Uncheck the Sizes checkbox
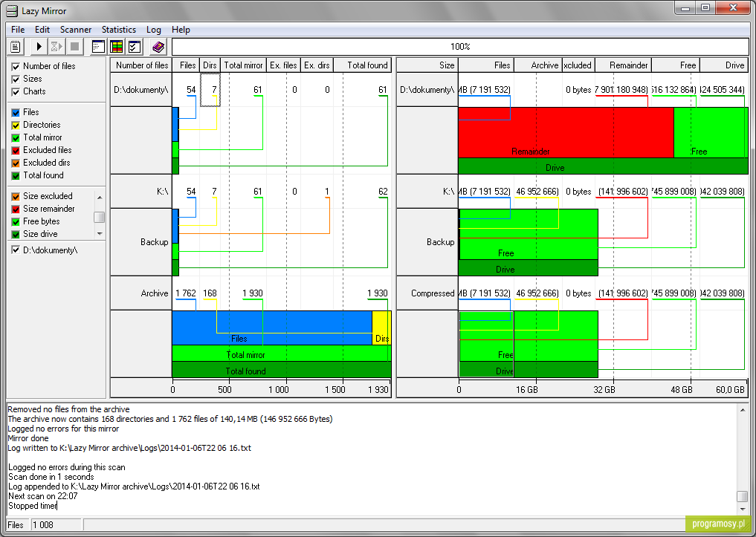 [x=16, y=79]
